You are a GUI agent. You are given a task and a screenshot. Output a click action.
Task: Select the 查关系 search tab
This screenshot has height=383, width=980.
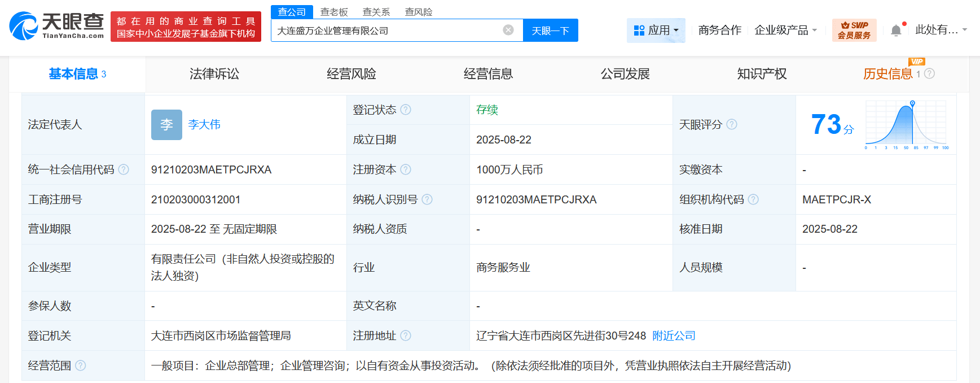[376, 12]
